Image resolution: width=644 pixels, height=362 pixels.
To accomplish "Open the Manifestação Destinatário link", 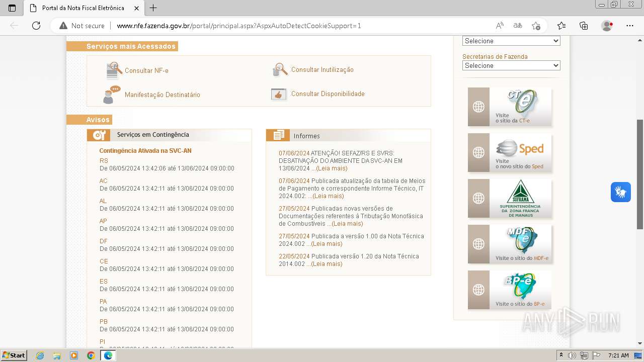I will [x=163, y=95].
